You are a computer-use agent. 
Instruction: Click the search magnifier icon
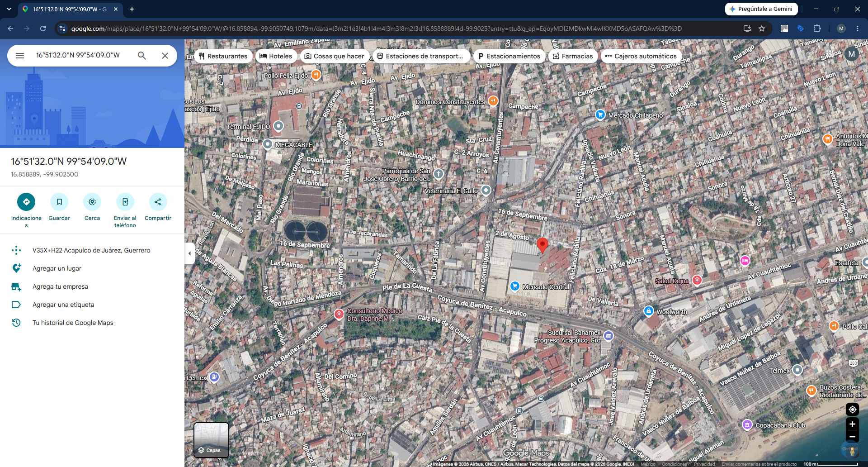[x=142, y=56]
